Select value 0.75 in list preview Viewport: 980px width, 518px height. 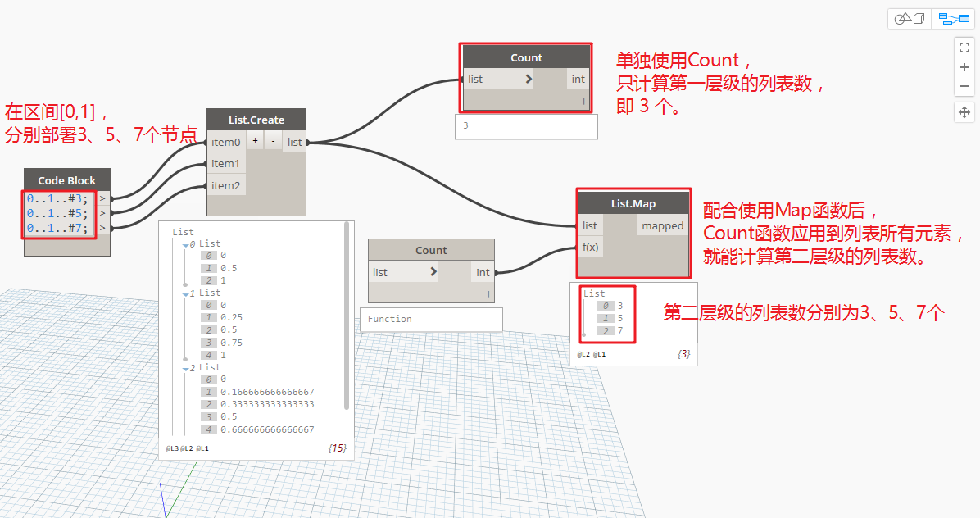tap(231, 343)
